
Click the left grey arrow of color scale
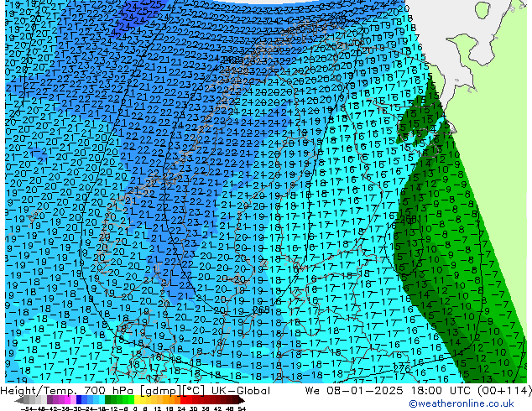pyautogui.click(x=18, y=400)
